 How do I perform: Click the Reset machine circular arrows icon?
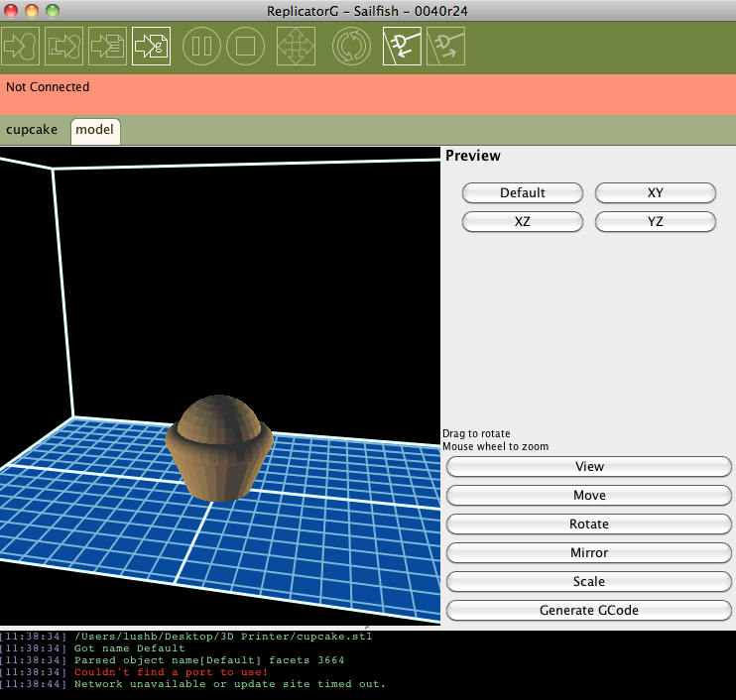pos(351,46)
